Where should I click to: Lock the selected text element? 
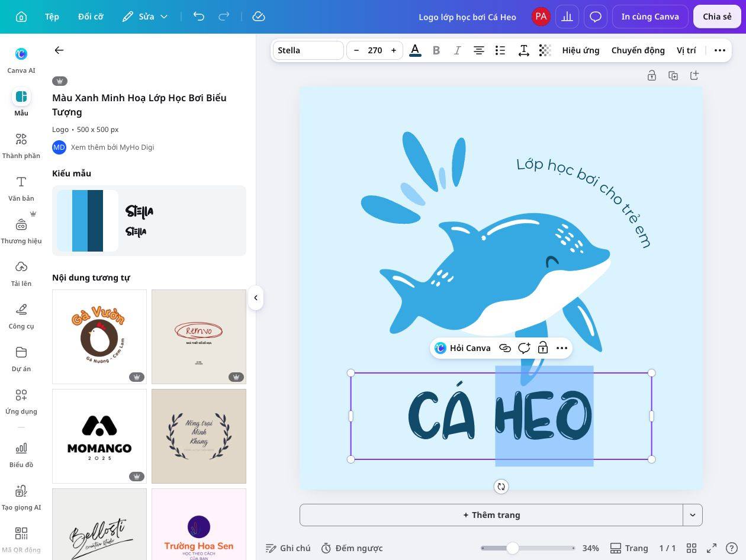543,348
